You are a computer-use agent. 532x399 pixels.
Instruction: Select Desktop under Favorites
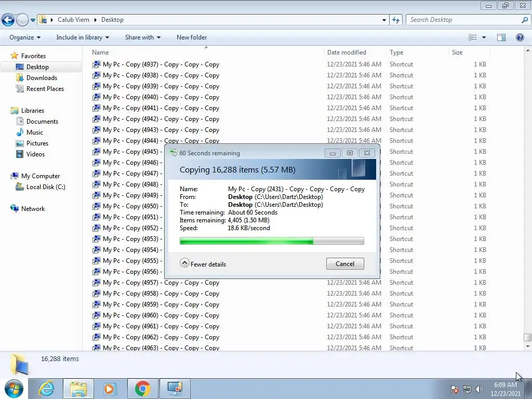pyautogui.click(x=37, y=67)
